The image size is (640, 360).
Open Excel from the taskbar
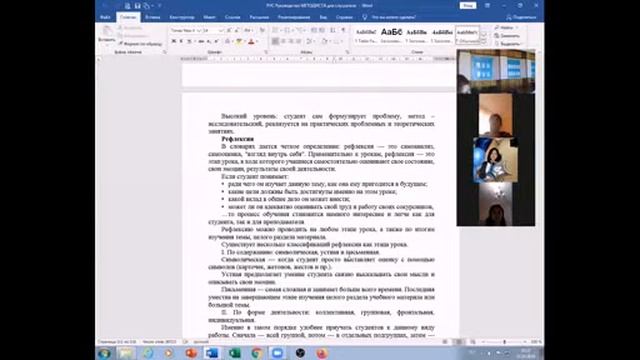coord(234,353)
